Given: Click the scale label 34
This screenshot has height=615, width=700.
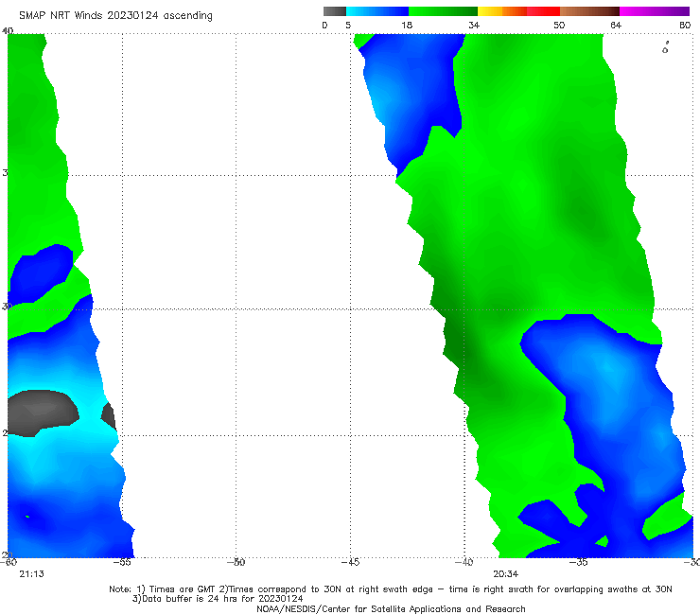Looking at the screenshot, I should pyautogui.click(x=474, y=26).
